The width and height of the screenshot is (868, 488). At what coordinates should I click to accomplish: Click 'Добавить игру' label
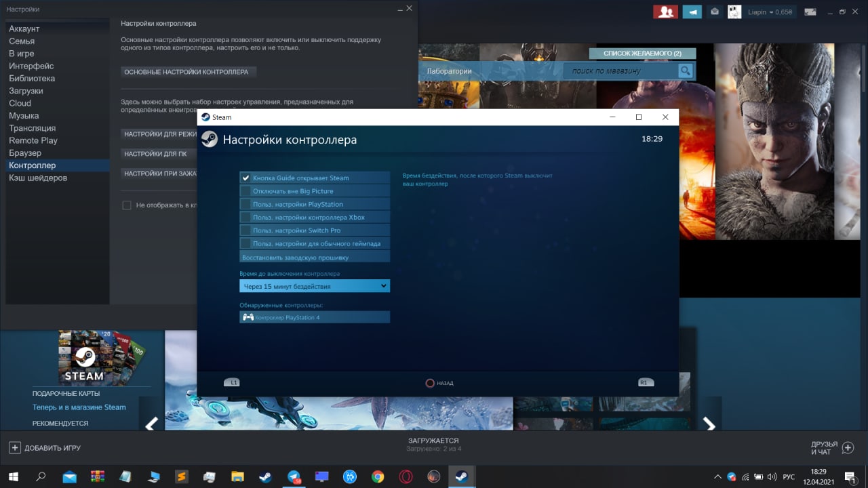coord(53,448)
